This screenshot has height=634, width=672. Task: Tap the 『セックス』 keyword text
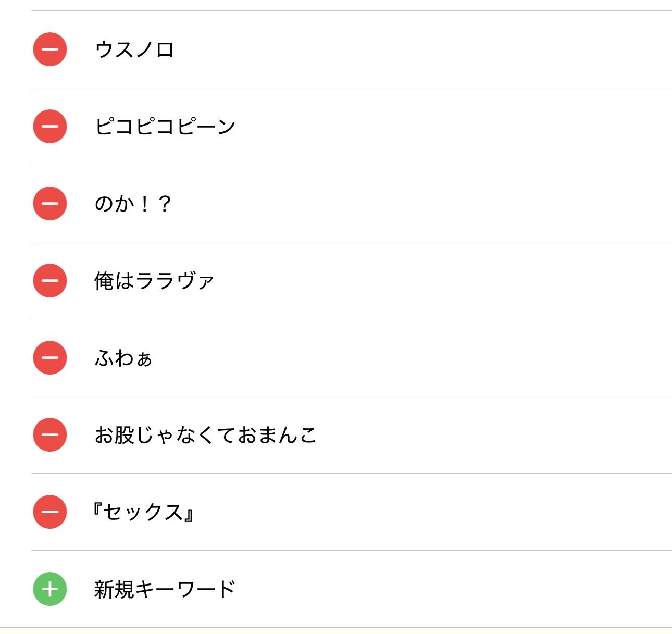[x=144, y=512]
